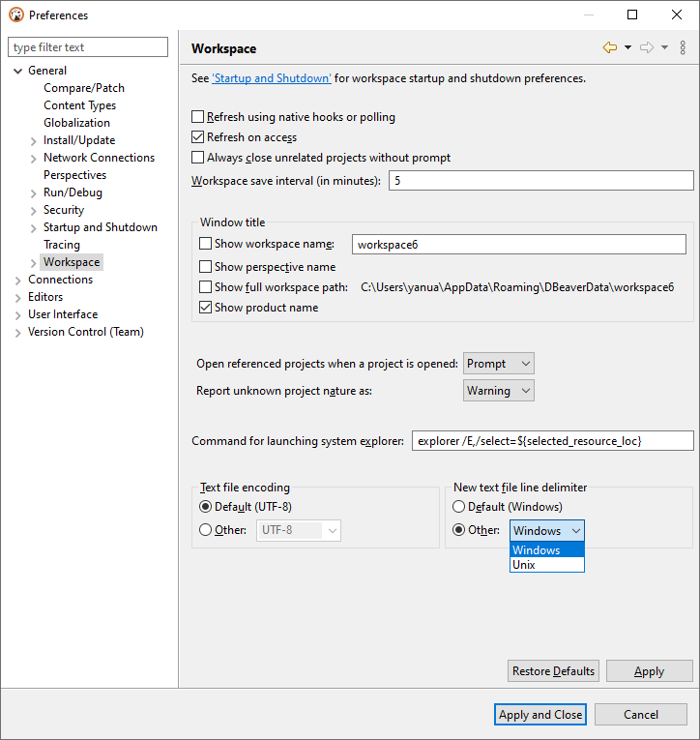Image resolution: width=700 pixels, height=740 pixels.
Task: Select Globalization preference page
Action: coord(77,123)
